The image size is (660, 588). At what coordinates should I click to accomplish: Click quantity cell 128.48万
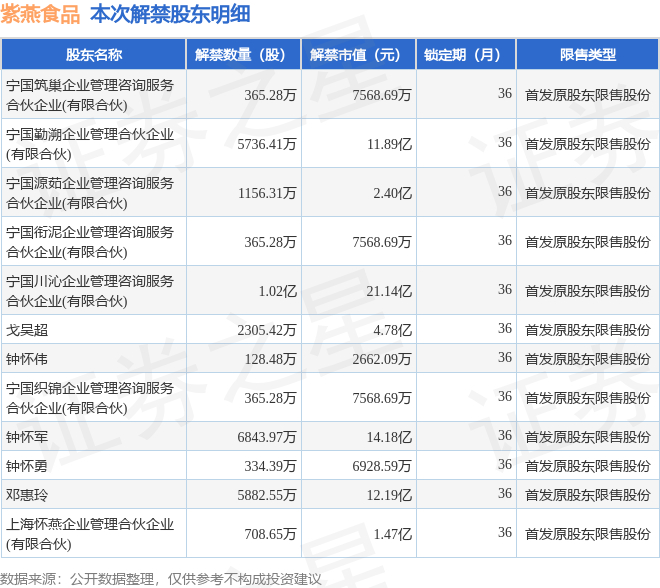(x=270, y=359)
